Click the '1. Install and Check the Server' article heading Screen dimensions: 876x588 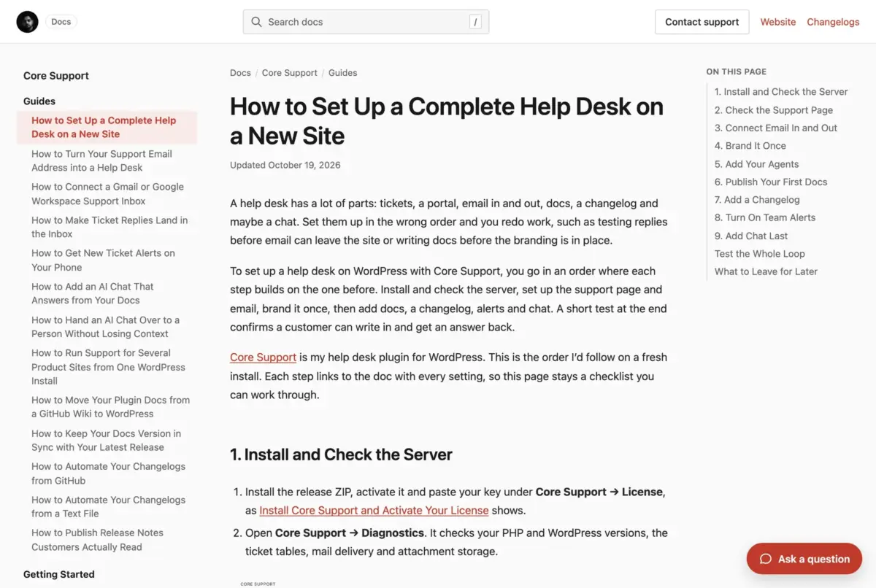[x=341, y=454]
